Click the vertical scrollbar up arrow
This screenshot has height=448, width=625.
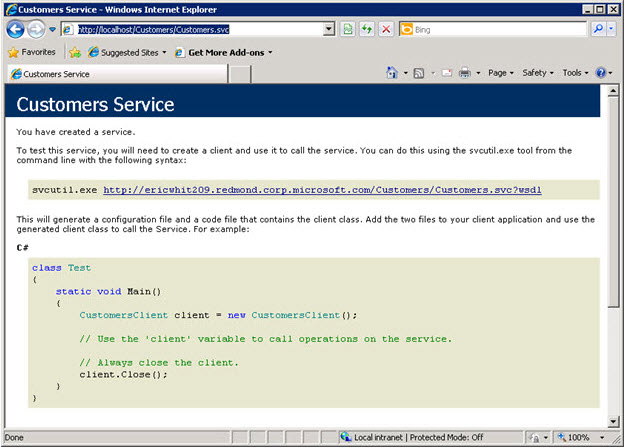click(x=613, y=91)
